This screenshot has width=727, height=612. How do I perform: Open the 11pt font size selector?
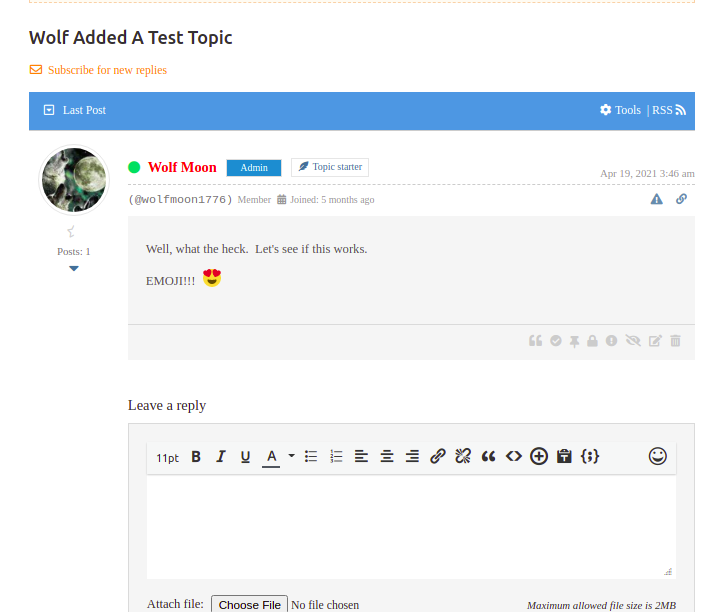point(167,458)
